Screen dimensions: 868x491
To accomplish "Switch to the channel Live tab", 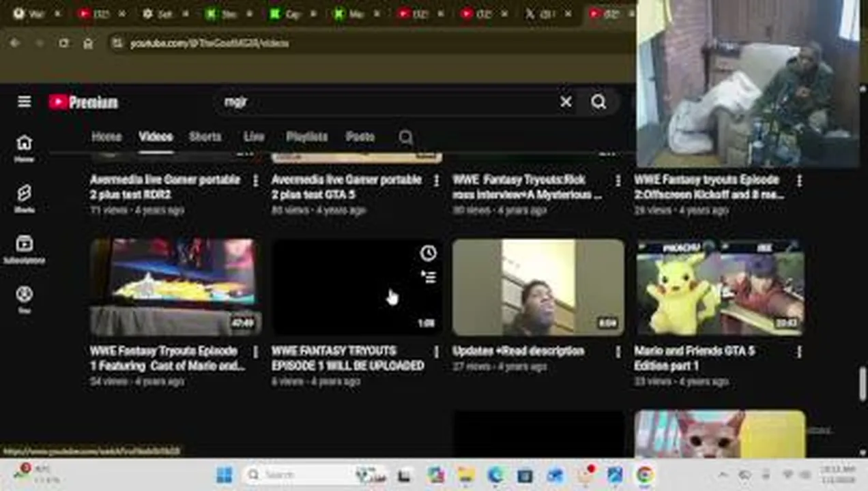I will (254, 136).
